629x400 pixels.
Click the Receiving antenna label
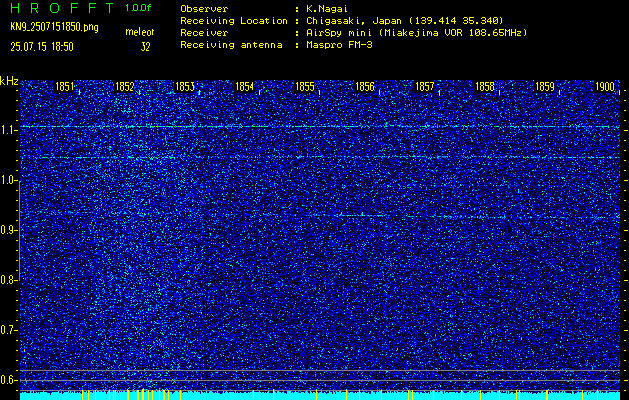(231, 45)
